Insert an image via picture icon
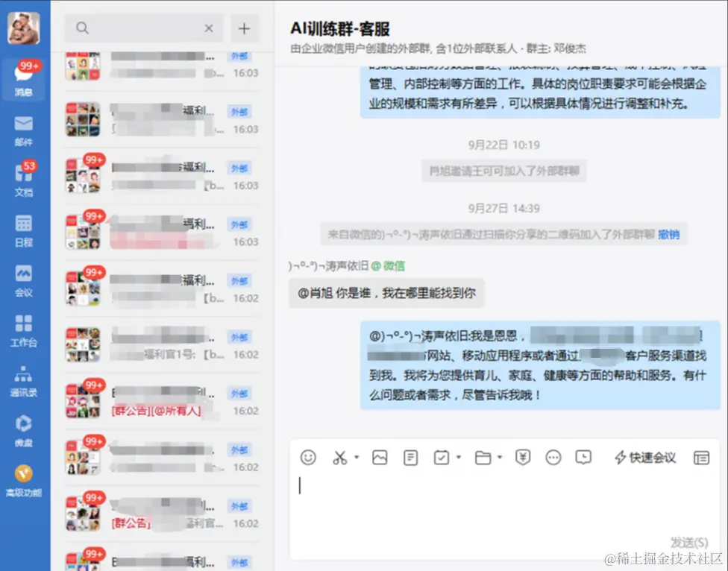This screenshot has height=571, width=728. [x=380, y=458]
